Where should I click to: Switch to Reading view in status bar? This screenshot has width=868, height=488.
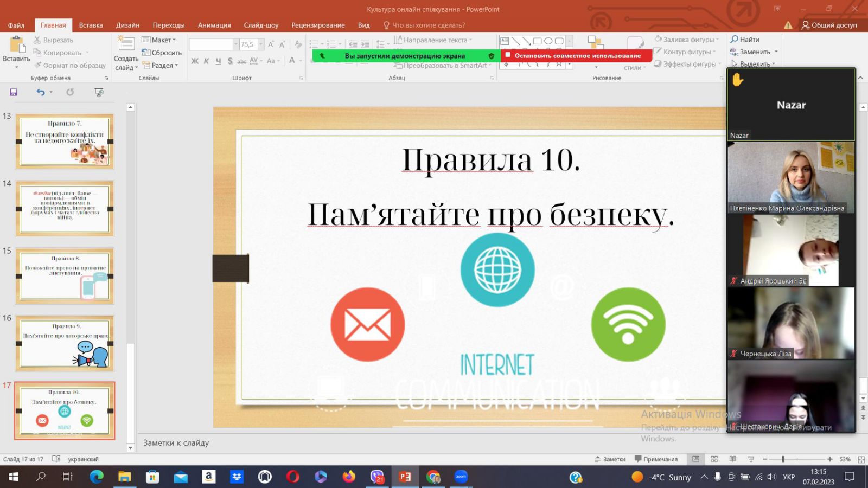(732, 459)
